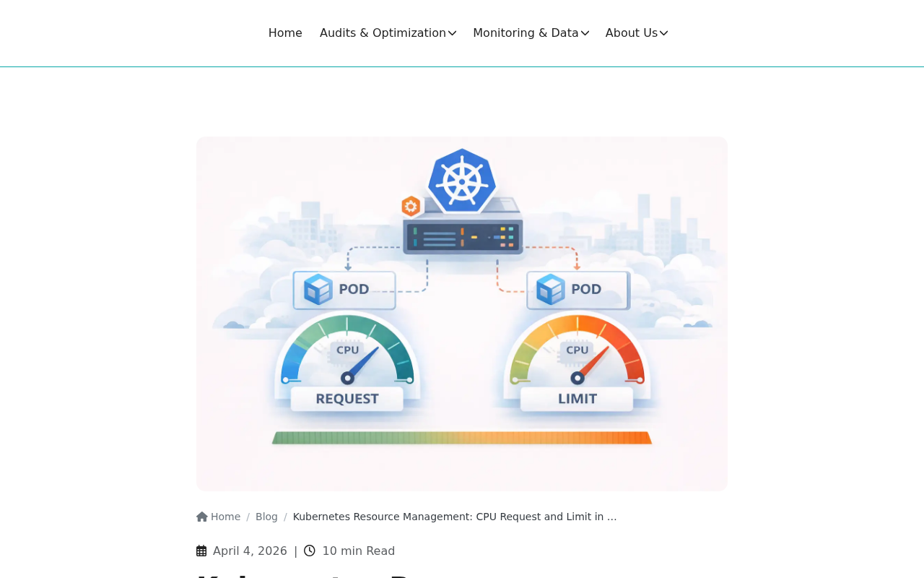The width and height of the screenshot is (924, 578).
Task: Click the calendar icon beside April 4, 2026
Action: coord(201,551)
